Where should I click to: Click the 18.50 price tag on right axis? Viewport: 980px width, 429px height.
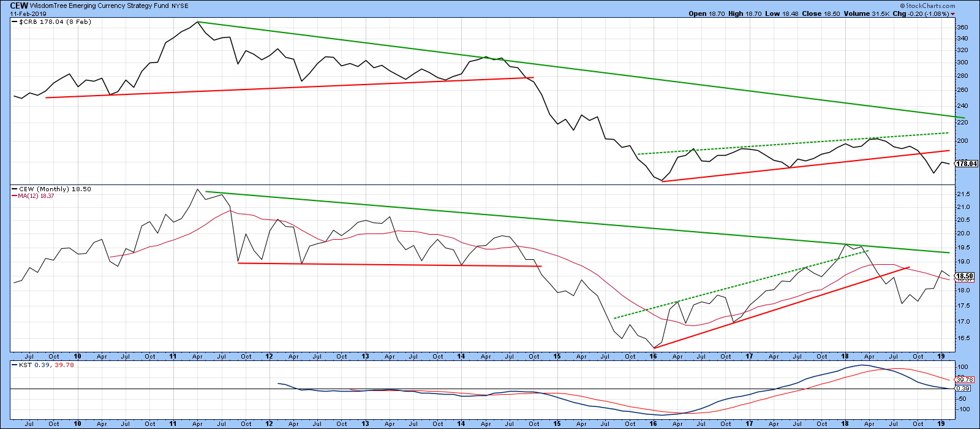966,276
